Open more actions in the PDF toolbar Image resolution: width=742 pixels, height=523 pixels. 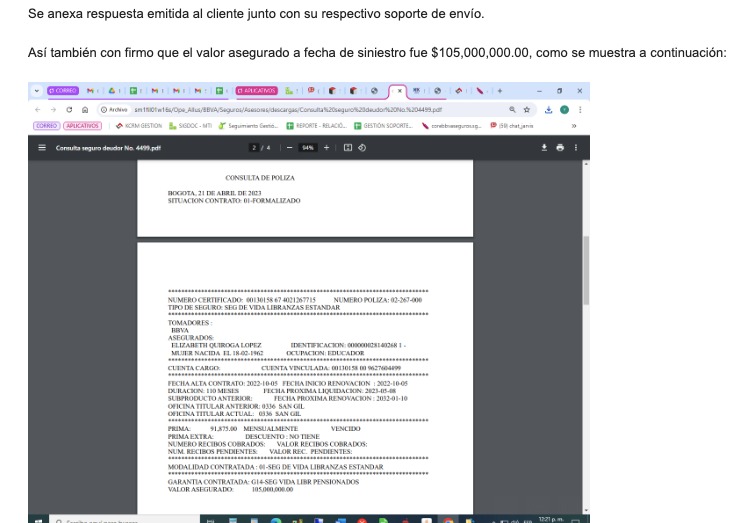[x=576, y=148]
